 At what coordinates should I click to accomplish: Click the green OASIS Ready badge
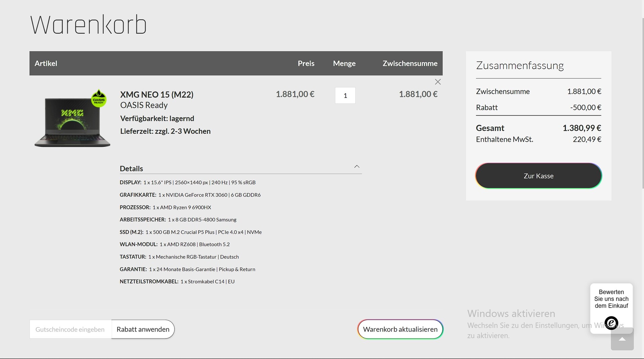click(x=99, y=99)
